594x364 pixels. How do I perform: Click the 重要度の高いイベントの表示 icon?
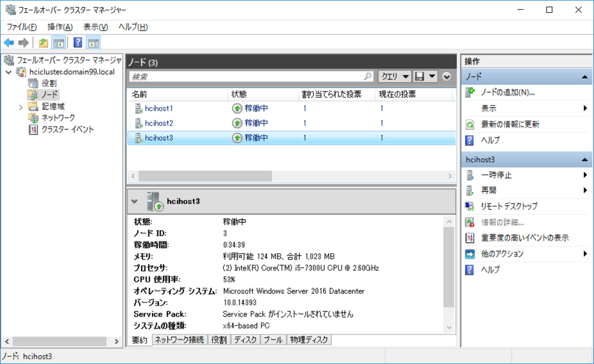pyautogui.click(x=470, y=238)
